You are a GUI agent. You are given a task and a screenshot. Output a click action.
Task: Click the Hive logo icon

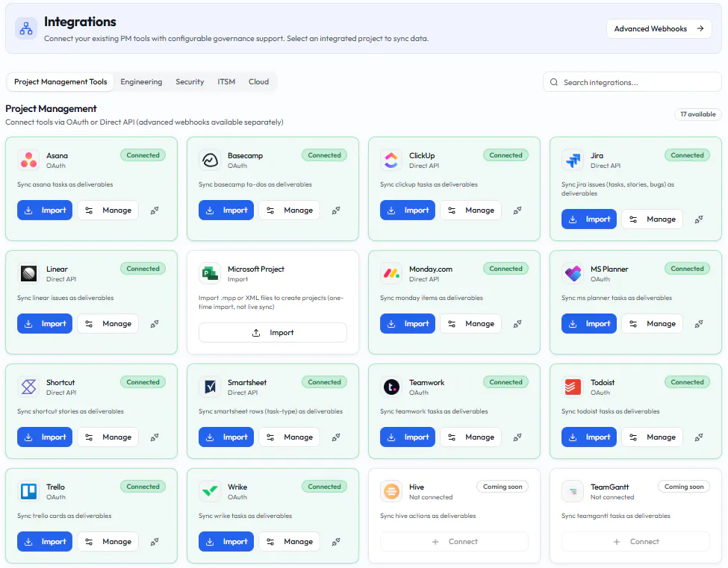coord(391,491)
